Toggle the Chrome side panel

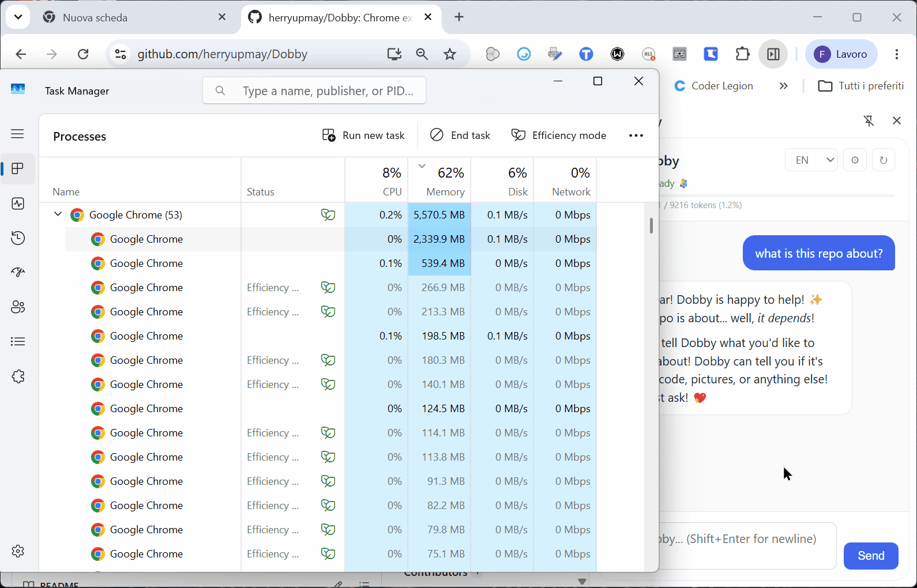(x=773, y=54)
